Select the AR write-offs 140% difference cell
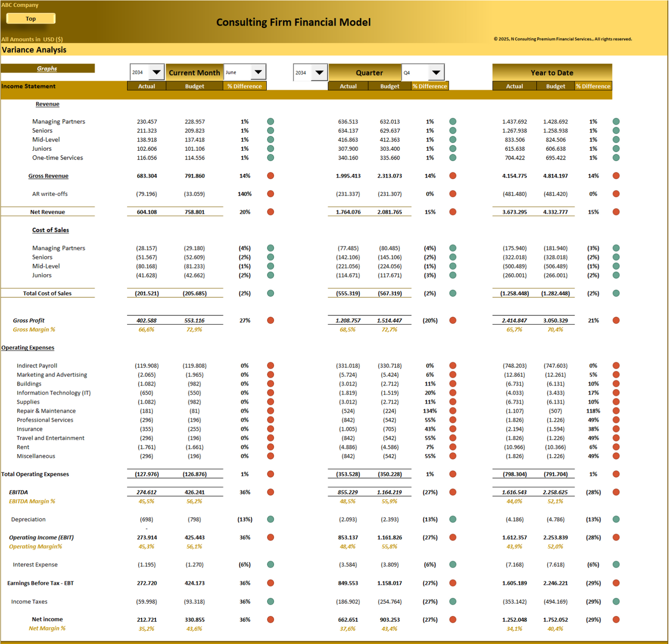Screen dimensions: 670x644 pos(245,194)
